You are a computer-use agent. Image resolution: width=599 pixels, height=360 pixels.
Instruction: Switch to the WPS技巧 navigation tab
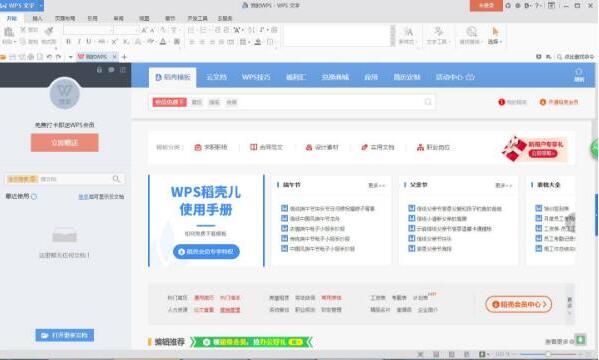click(x=256, y=77)
